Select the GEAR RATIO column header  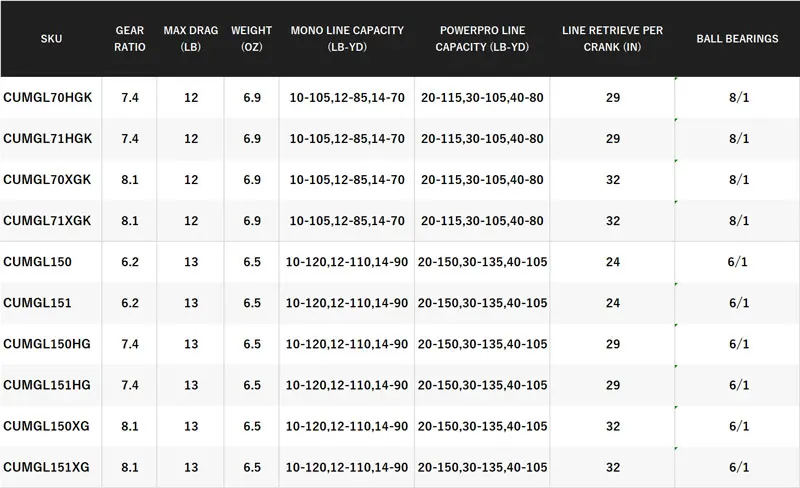[x=130, y=39]
